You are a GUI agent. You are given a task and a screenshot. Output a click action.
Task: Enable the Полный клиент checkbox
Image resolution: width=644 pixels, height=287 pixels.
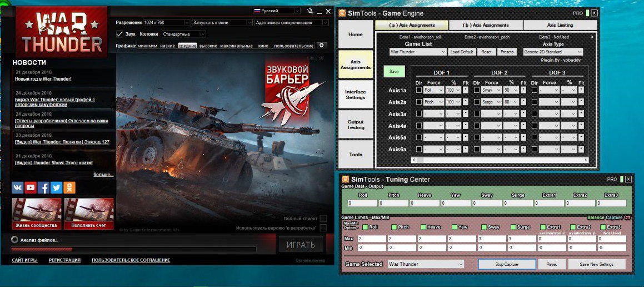pos(323,219)
